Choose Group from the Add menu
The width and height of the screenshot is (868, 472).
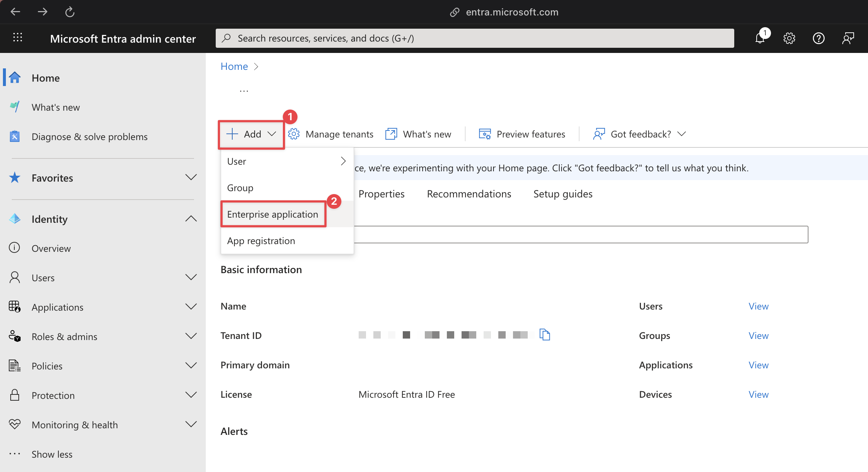coord(287,188)
